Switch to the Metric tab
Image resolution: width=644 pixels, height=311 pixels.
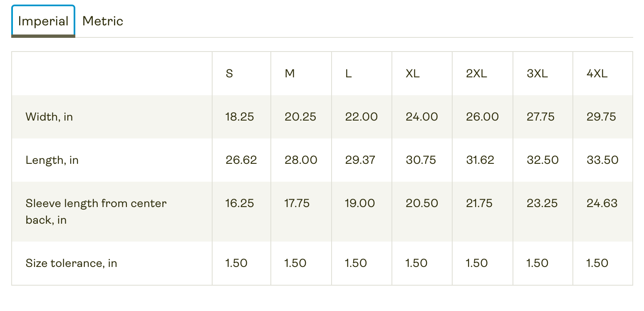pyautogui.click(x=103, y=21)
